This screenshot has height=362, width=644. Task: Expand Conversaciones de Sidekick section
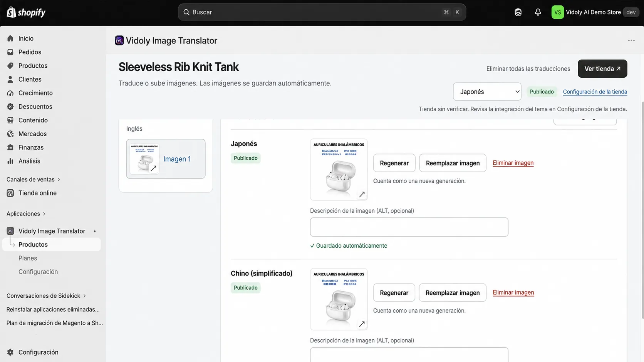[x=46, y=296]
